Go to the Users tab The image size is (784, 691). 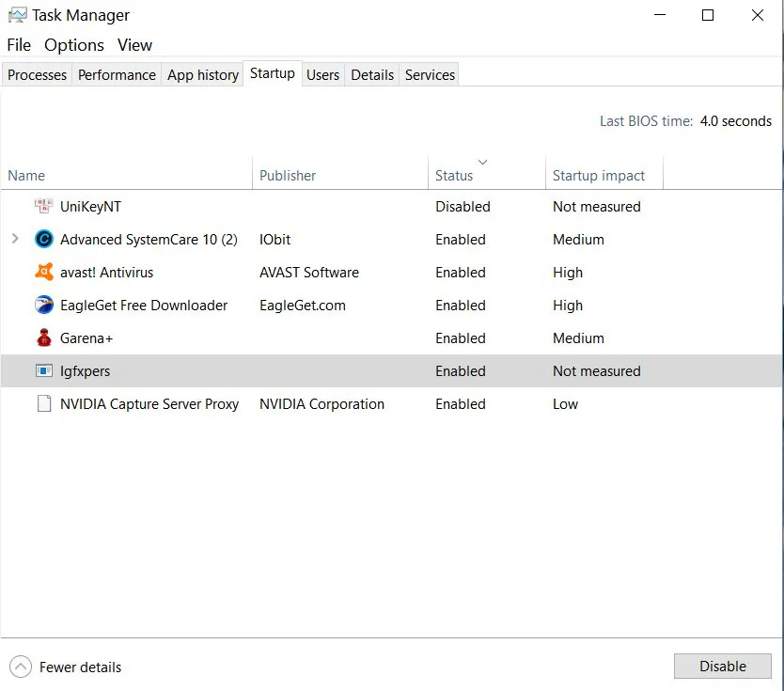(x=323, y=75)
